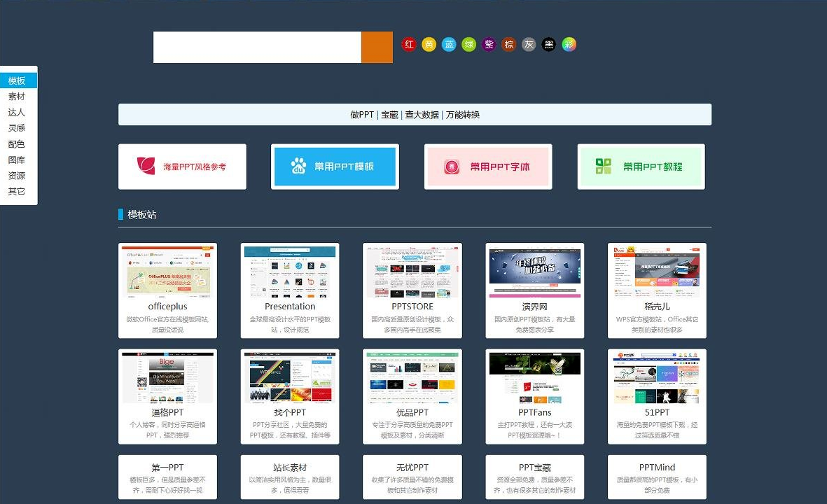Select the purple (紫) color filter circle
This screenshot has width=827, height=504.
489,44
